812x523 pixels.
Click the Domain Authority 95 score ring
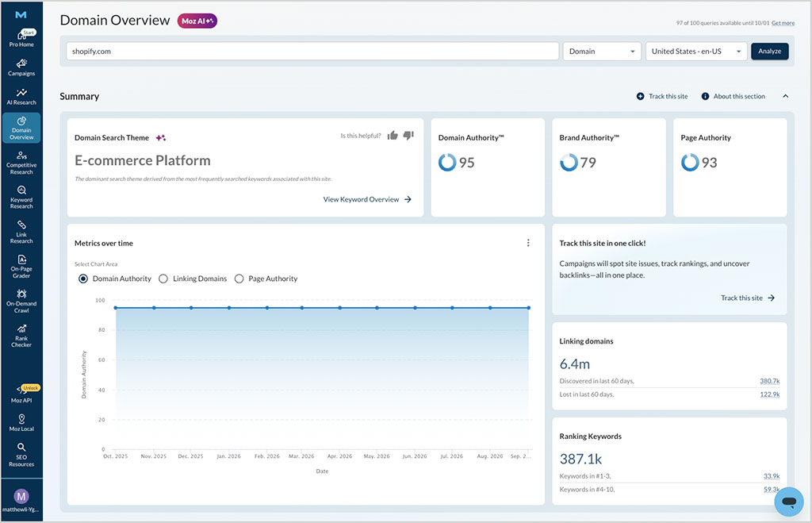click(447, 162)
